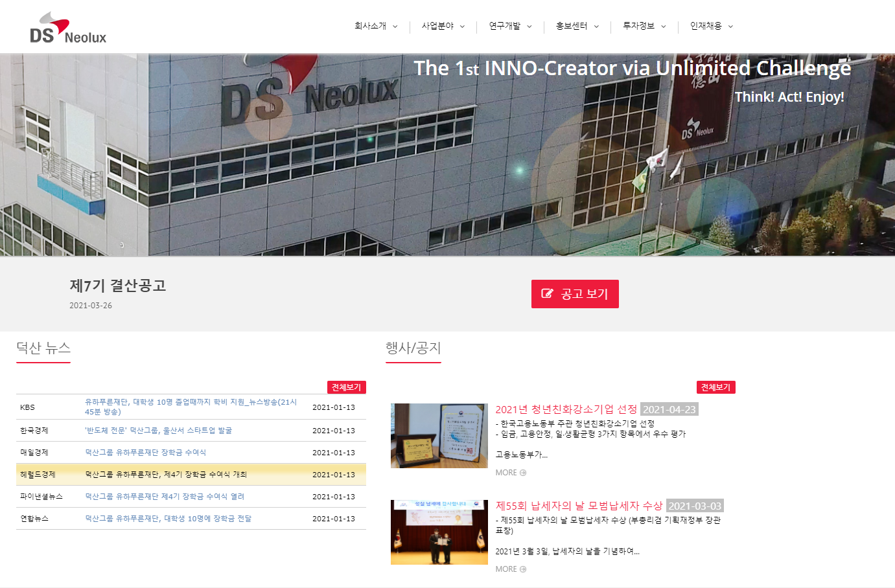Click the 2021-03-03 date badge
Screen dimensions: 895x588
pyautogui.click(x=695, y=506)
